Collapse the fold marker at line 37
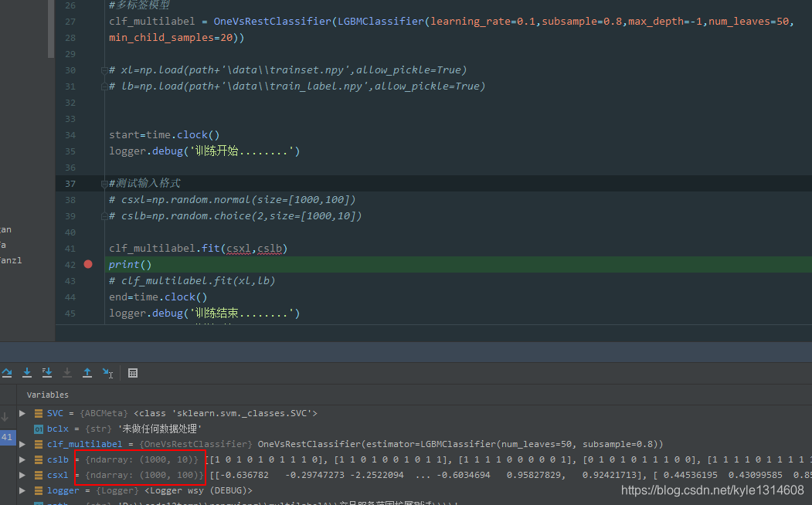This screenshot has width=812, height=505. (104, 184)
